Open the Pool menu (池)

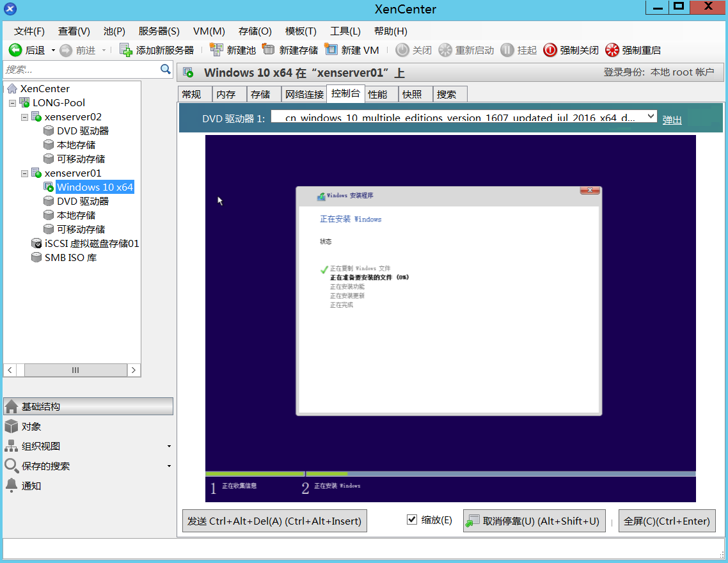pyautogui.click(x=115, y=31)
